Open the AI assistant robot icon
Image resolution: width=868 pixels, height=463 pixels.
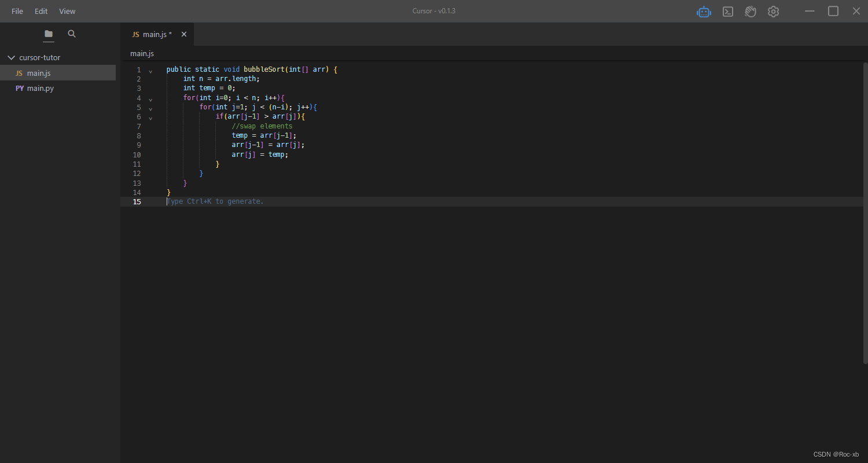click(704, 11)
